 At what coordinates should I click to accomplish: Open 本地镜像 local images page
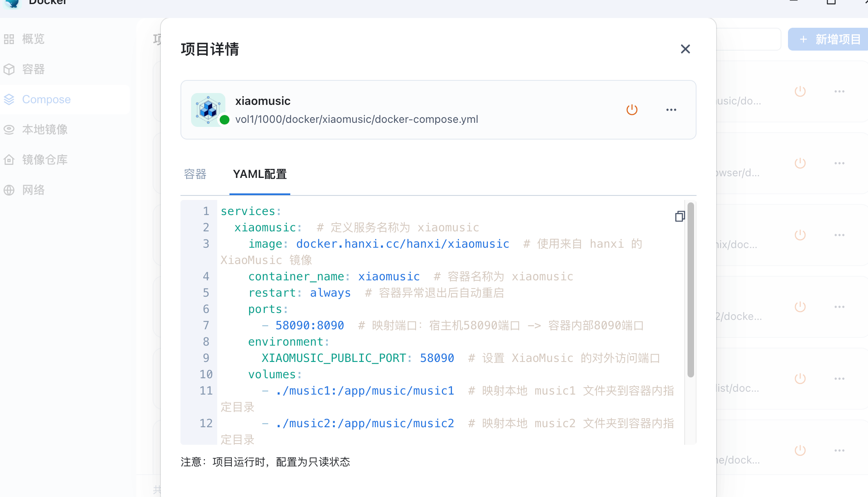[x=44, y=130]
